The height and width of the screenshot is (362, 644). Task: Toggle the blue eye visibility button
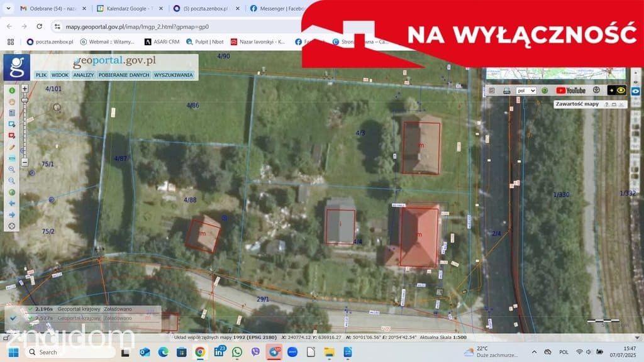636,92
